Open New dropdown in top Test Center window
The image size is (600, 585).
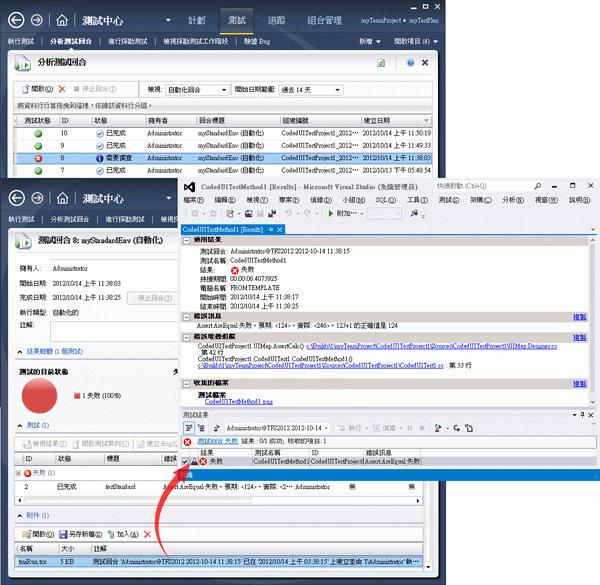click(x=370, y=41)
